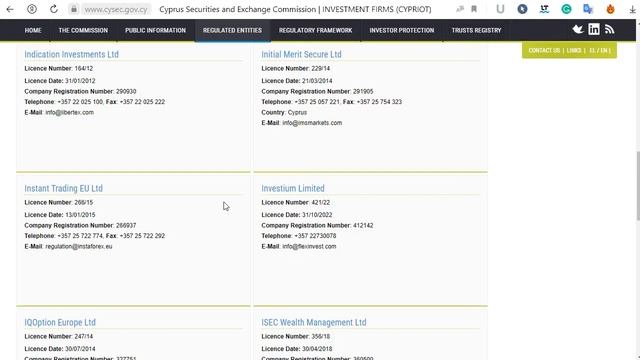Screen dimensions: 640x360
Task: Click email regulation@instaforex.eu
Action: 79,246
